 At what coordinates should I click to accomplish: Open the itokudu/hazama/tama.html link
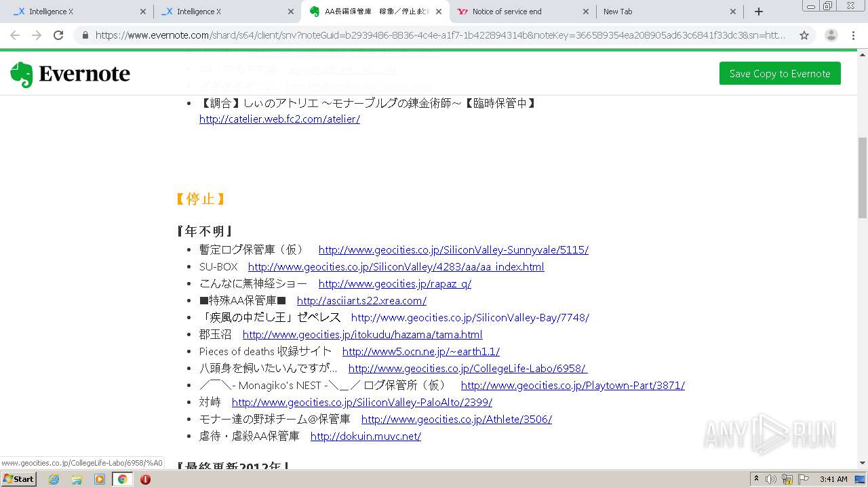[x=363, y=334]
